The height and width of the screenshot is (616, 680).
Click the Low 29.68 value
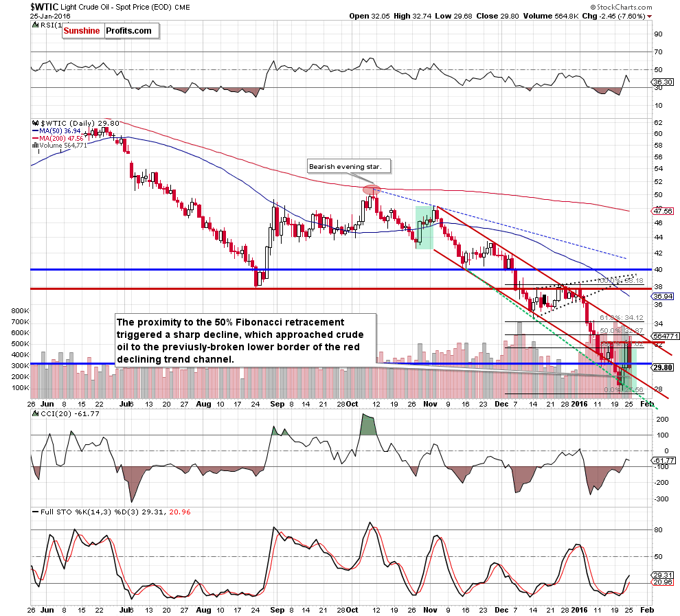pos(453,16)
